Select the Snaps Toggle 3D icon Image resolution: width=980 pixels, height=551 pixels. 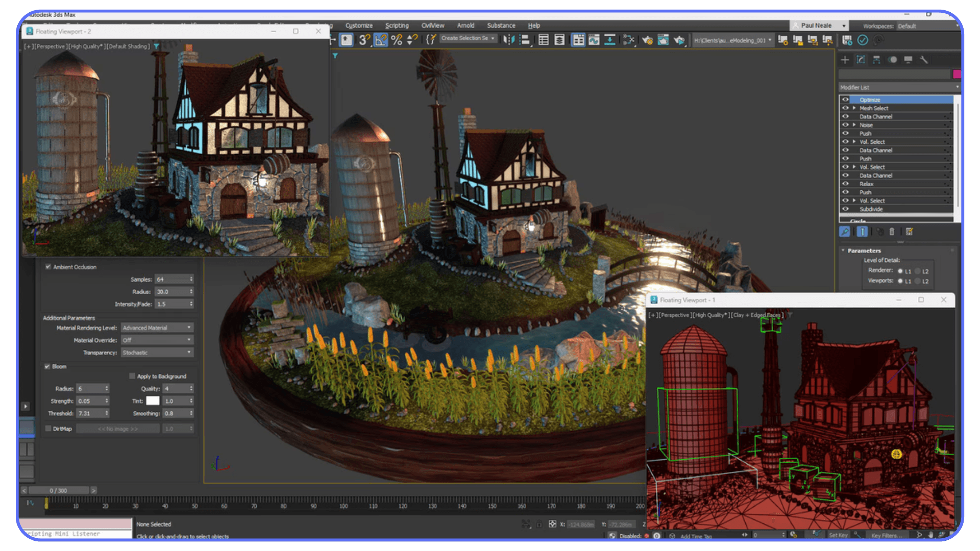click(364, 40)
